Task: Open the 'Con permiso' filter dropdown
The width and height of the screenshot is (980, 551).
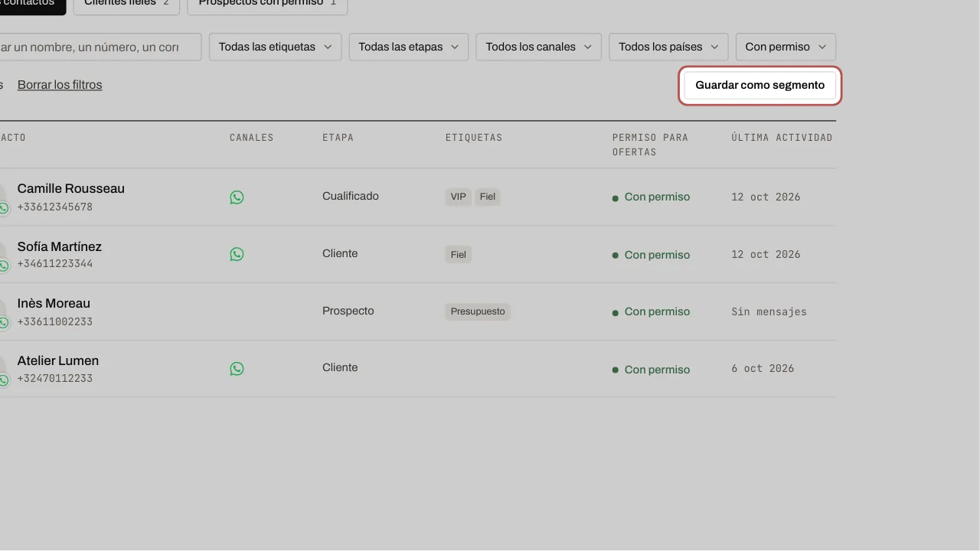Action: (x=786, y=47)
